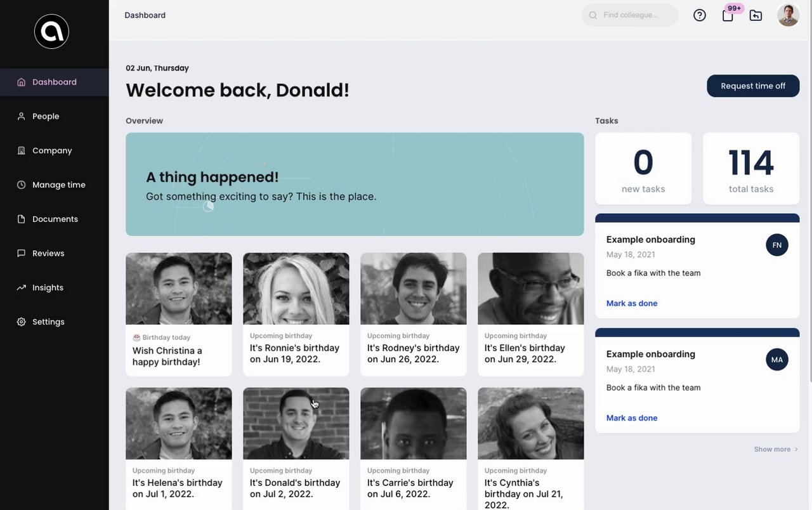Open Christina's birthday today card
This screenshot has height=510, width=812.
(179, 314)
